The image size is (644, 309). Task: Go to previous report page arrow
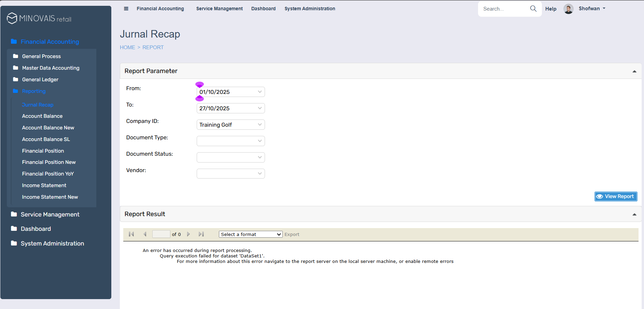(x=145, y=234)
